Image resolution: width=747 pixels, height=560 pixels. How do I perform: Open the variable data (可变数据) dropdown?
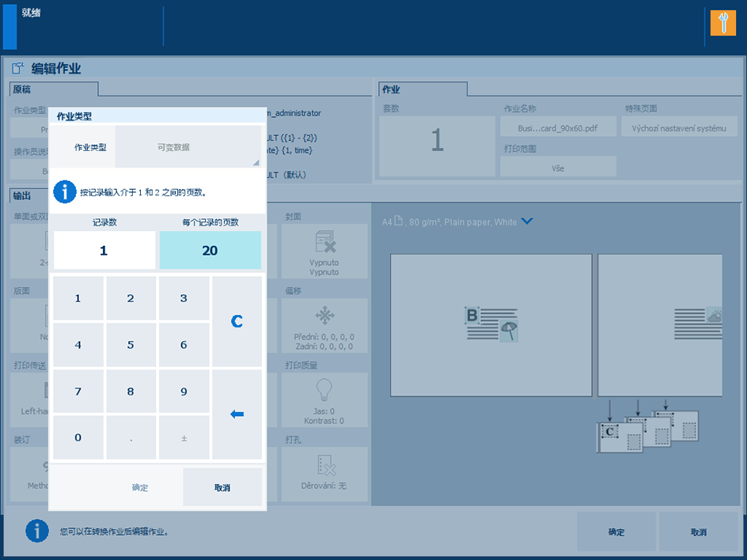[x=188, y=147]
